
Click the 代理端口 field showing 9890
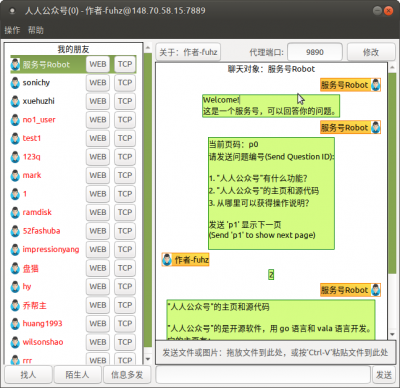coord(315,52)
